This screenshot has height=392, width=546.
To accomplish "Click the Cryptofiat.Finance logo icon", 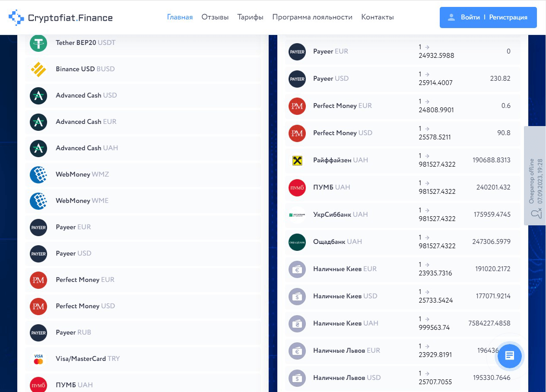I will click(16, 18).
